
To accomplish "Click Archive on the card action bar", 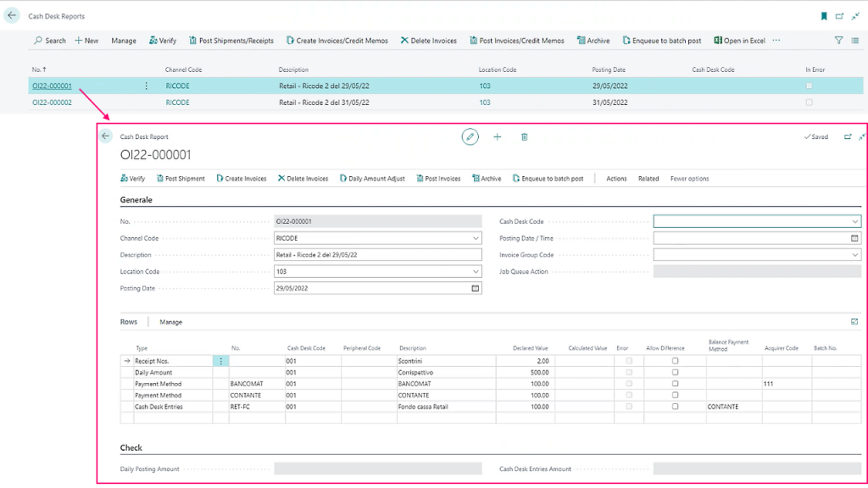I will (x=487, y=179).
